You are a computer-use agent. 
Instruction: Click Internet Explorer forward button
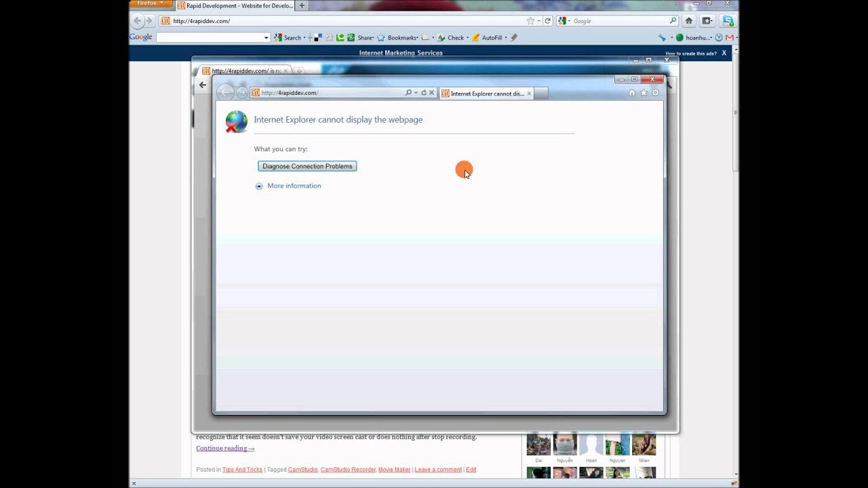tap(241, 93)
